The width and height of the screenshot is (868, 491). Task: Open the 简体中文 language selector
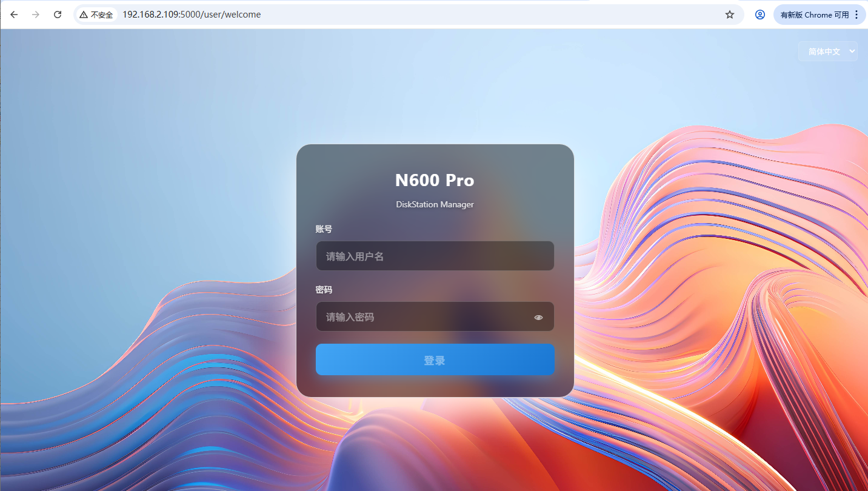point(828,52)
